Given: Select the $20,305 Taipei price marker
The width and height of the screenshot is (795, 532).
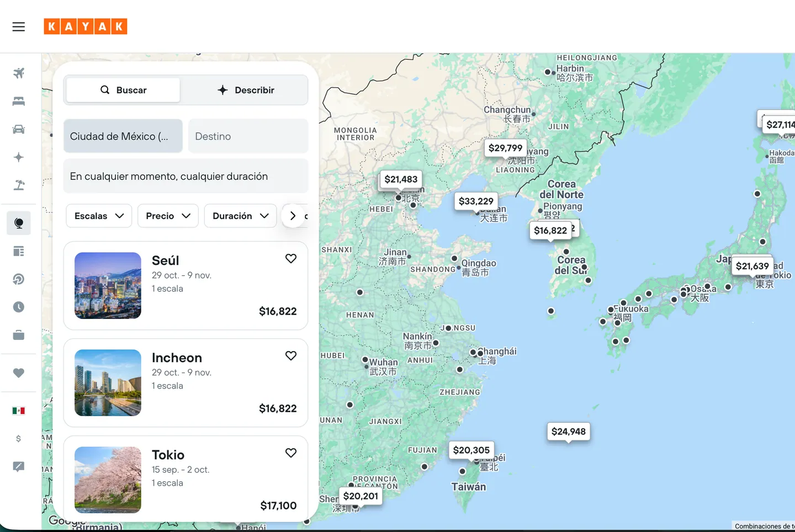Looking at the screenshot, I should (471, 450).
